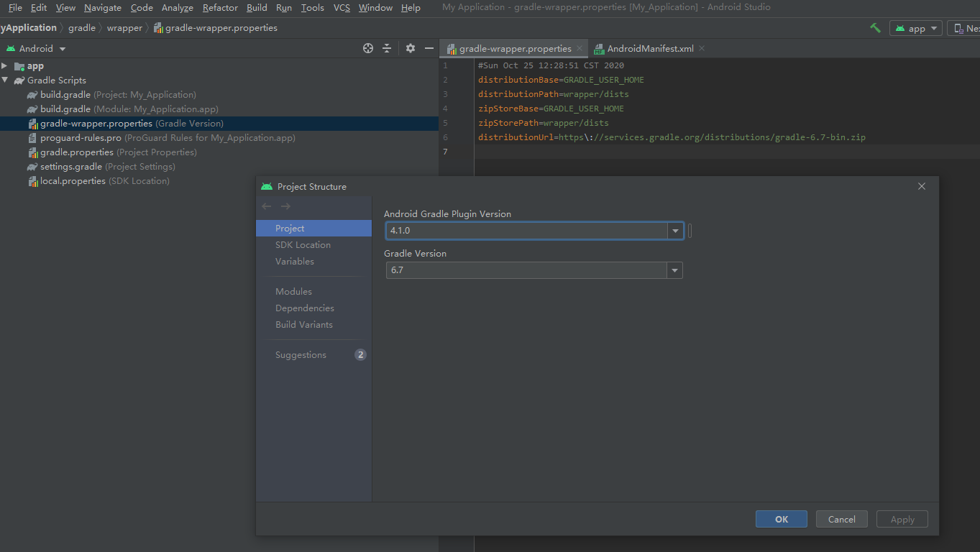Image resolution: width=980 pixels, height=552 pixels.
Task: Click the Gradle Scripts elephant icon
Action: pos(19,80)
